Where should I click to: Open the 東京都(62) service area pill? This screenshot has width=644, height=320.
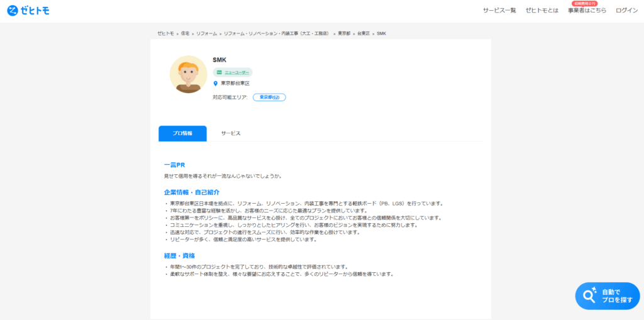coord(269,97)
